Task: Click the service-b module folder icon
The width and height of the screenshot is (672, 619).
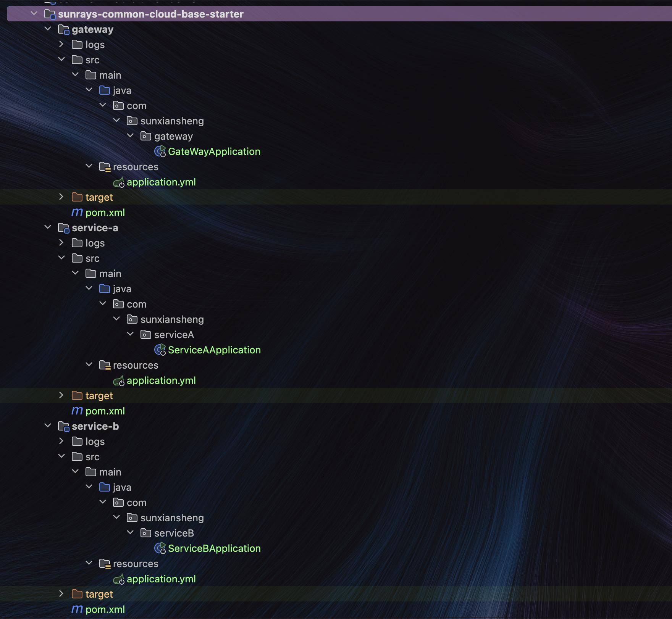Action: pyautogui.click(x=63, y=426)
